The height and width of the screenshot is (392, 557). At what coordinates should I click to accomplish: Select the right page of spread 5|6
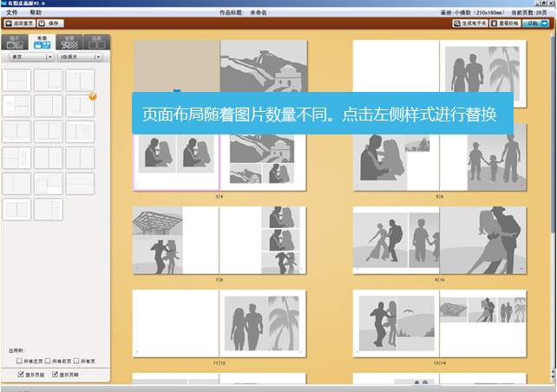[x=483, y=157]
